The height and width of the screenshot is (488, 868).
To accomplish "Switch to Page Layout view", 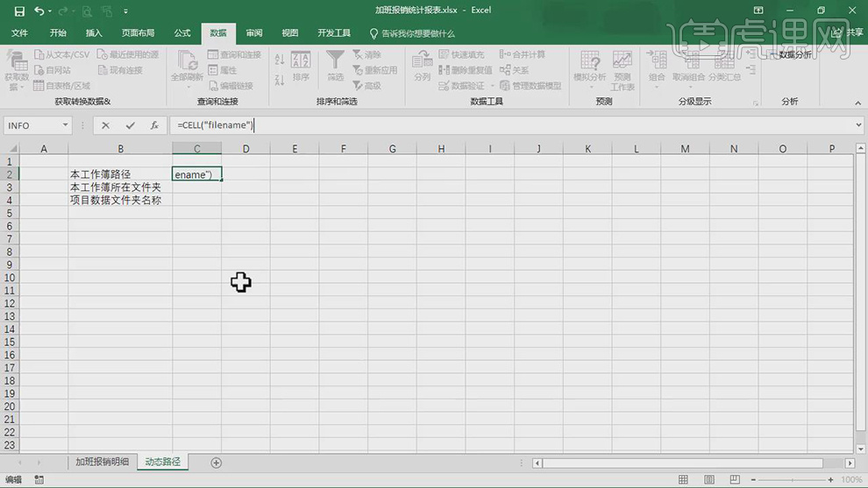I will click(x=709, y=480).
